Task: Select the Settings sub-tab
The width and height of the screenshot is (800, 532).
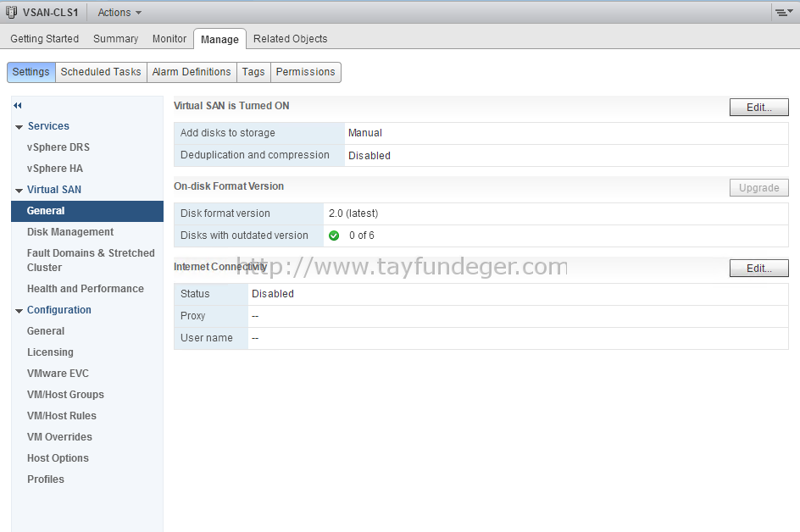Action: point(31,72)
